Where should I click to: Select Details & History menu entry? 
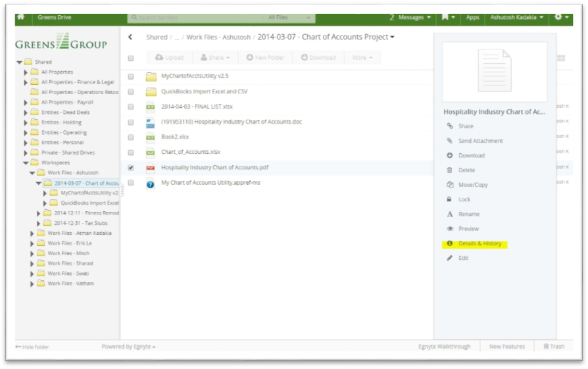[479, 243]
